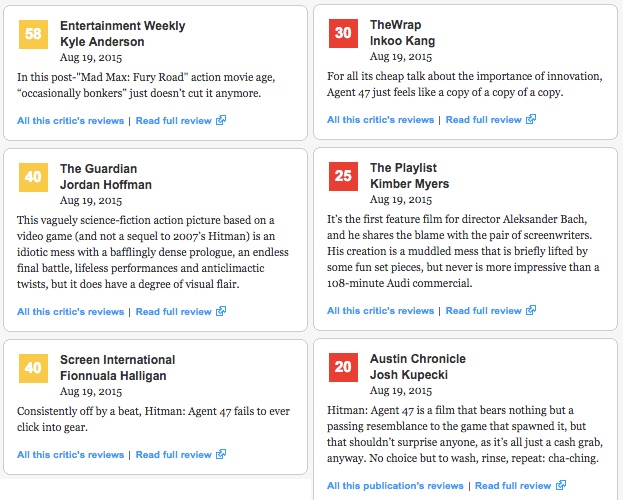Viewport: 623px width, 500px height.
Task: Open Fionnuala Halligan's "All this critic's reviews"
Action: pos(70,455)
